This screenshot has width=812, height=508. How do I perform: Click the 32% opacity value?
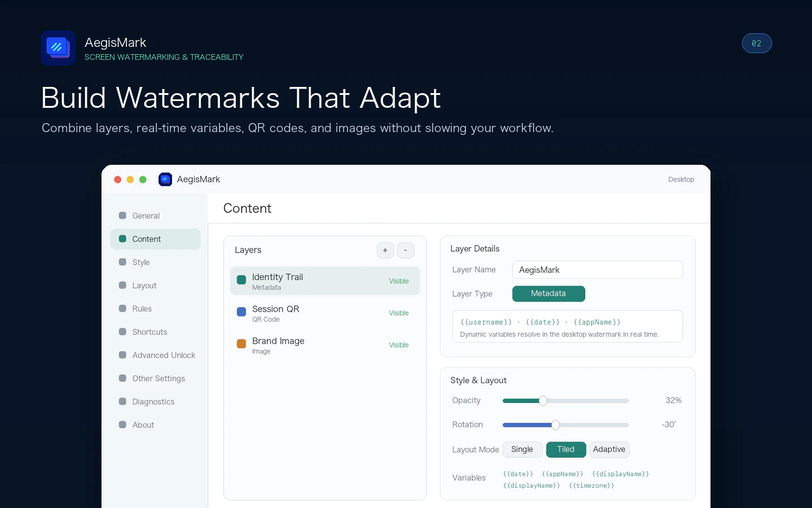[673, 400]
